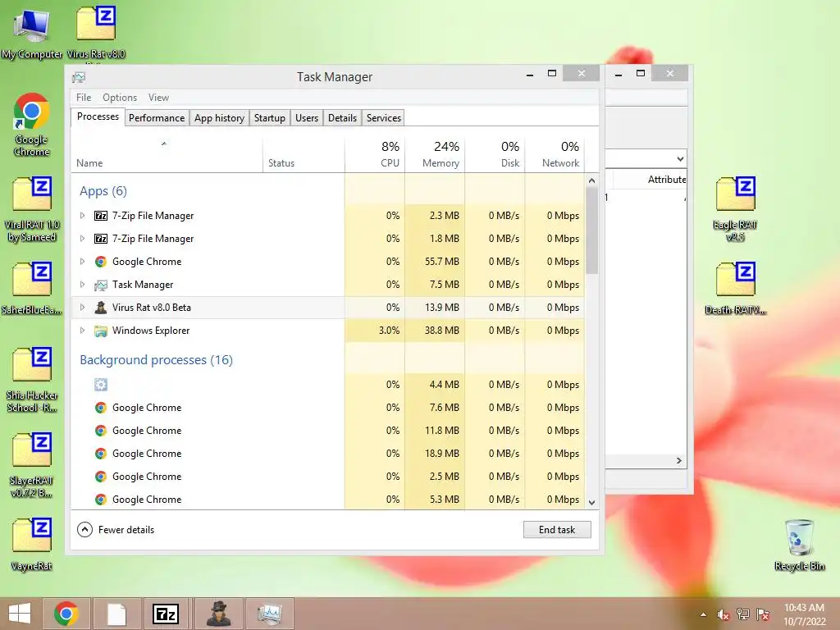Expand Google Chrome app entry
This screenshot has width=840, height=630.
pos(82,262)
